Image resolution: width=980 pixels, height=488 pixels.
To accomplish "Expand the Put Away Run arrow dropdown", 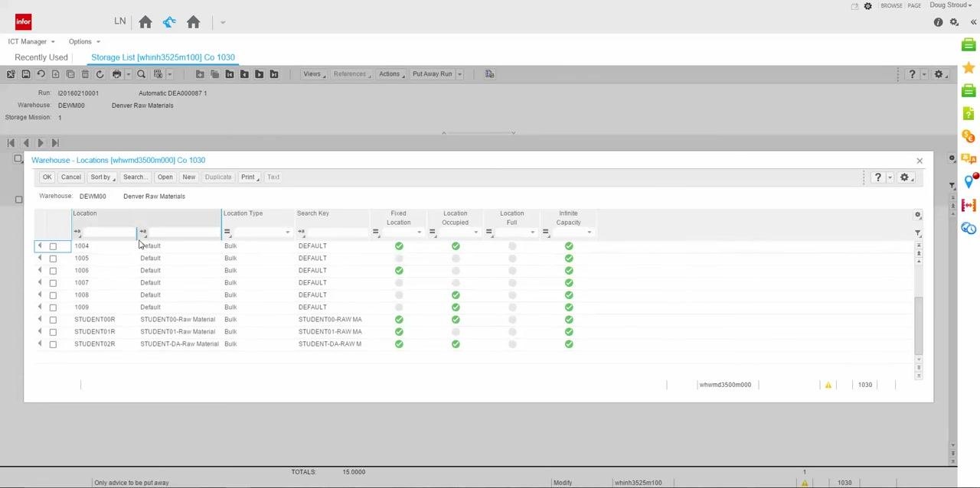I will [459, 74].
